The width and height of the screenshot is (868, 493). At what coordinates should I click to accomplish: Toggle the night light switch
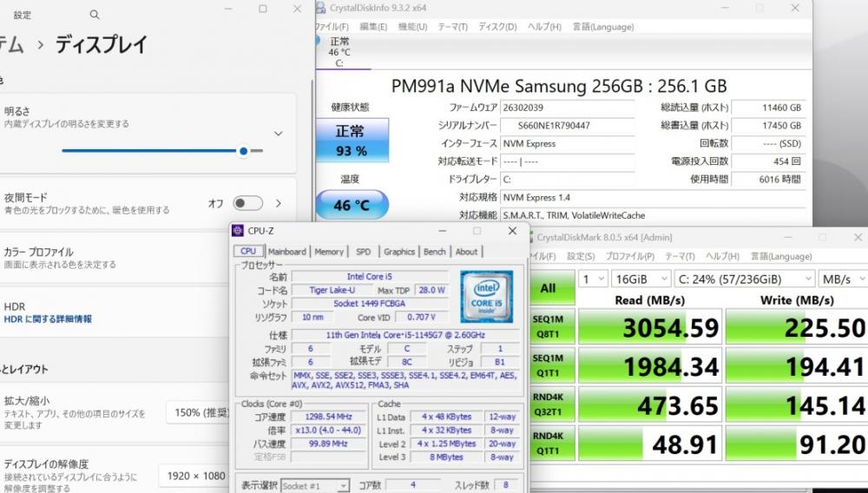coord(247,203)
